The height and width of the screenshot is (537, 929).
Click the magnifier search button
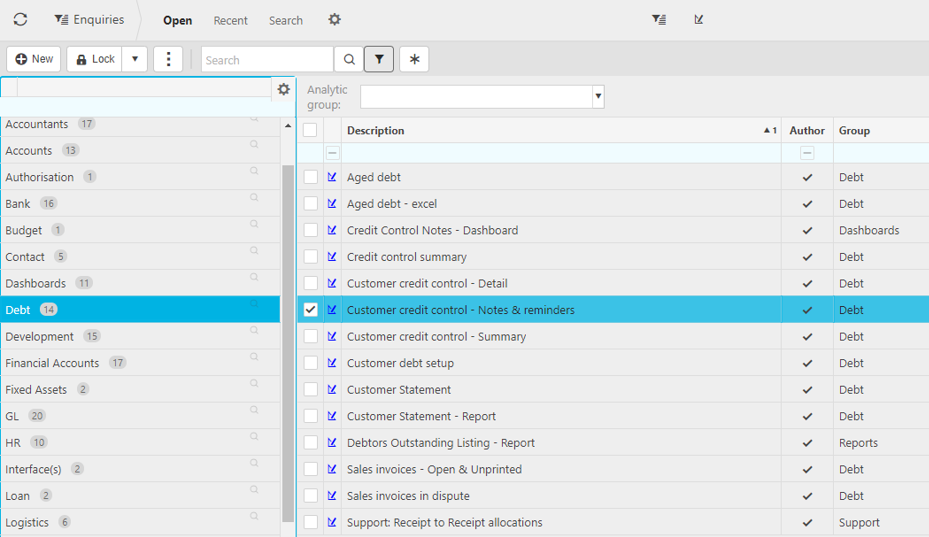coord(349,59)
